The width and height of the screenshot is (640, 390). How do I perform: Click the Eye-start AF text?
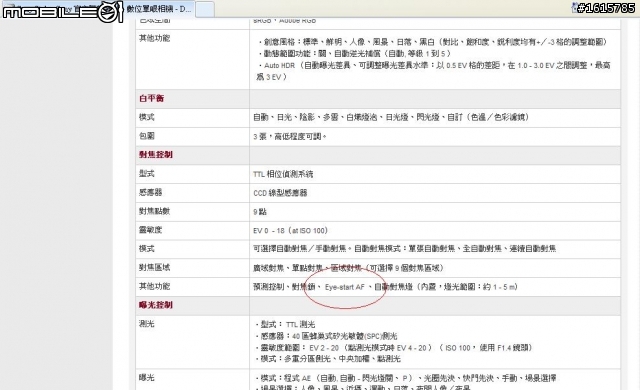click(344, 287)
